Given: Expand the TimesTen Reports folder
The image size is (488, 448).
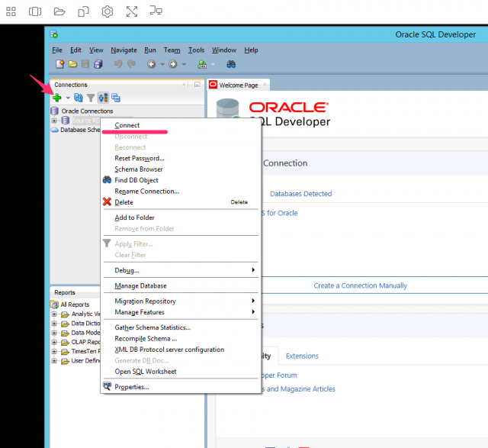Looking at the screenshot, I should pyautogui.click(x=54, y=351).
